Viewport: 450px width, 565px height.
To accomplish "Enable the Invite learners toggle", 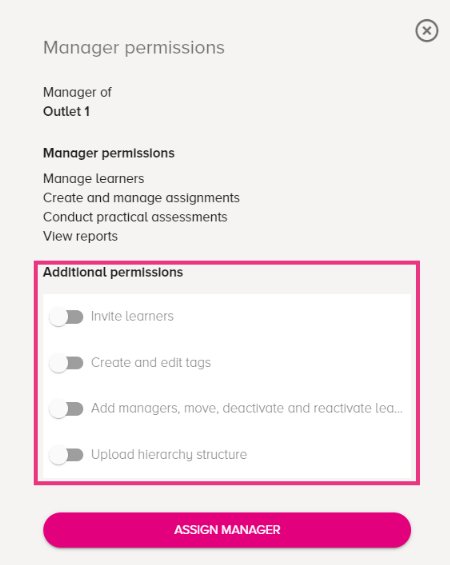I will coord(66,317).
